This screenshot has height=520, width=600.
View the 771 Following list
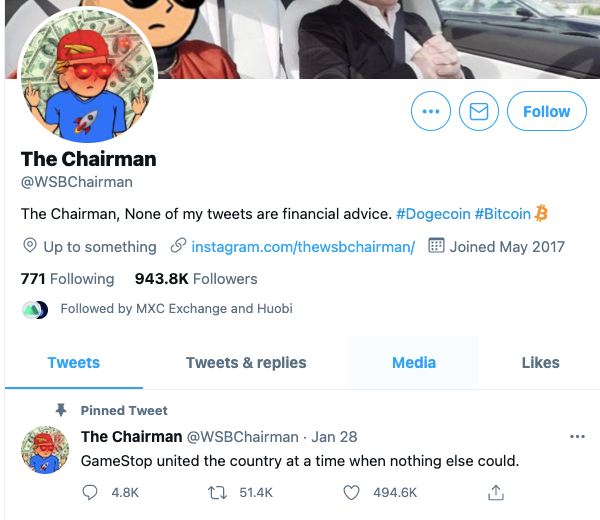(x=68, y=279)
